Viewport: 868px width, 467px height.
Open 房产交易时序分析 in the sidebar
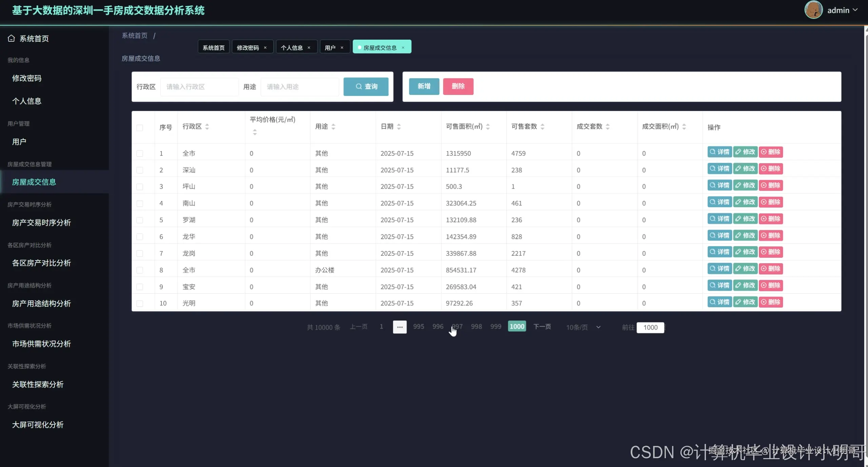(41, 222)
